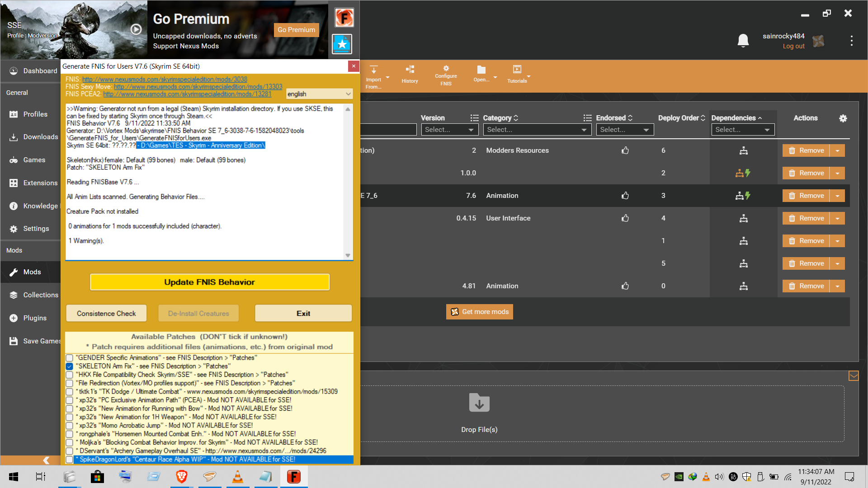Collapse the sidebar with the left chevron
This screenshot has height=488, width=868.
point(46,460)
